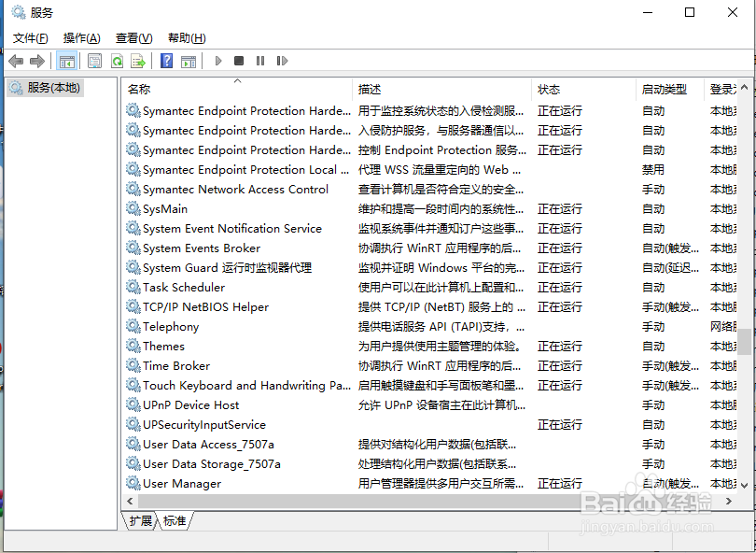Click 禁用 startup type of Symantec Local

(x=653, y=169)
